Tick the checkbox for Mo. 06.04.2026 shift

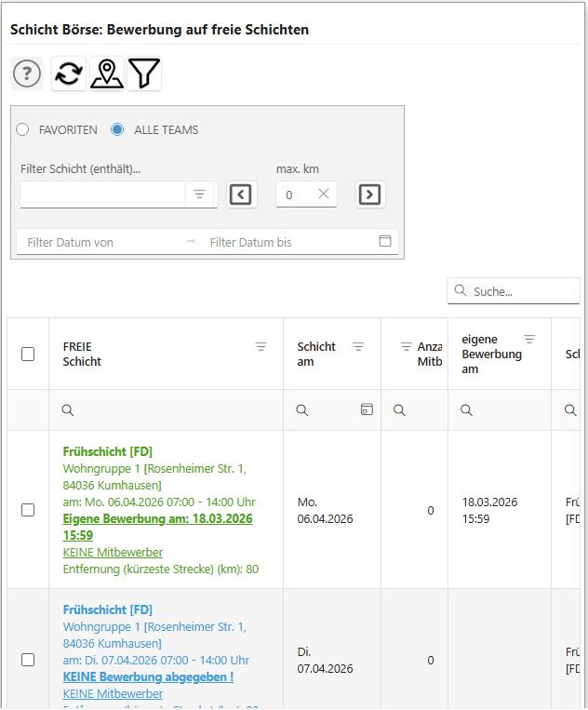click(28, 510)
